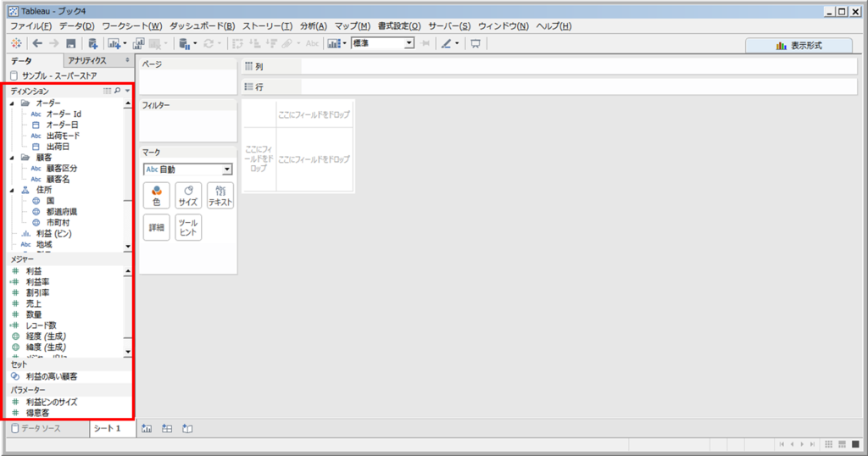868x456 pixels.
Task: Click the clear sheet icon
Action: tap(154, 43)
